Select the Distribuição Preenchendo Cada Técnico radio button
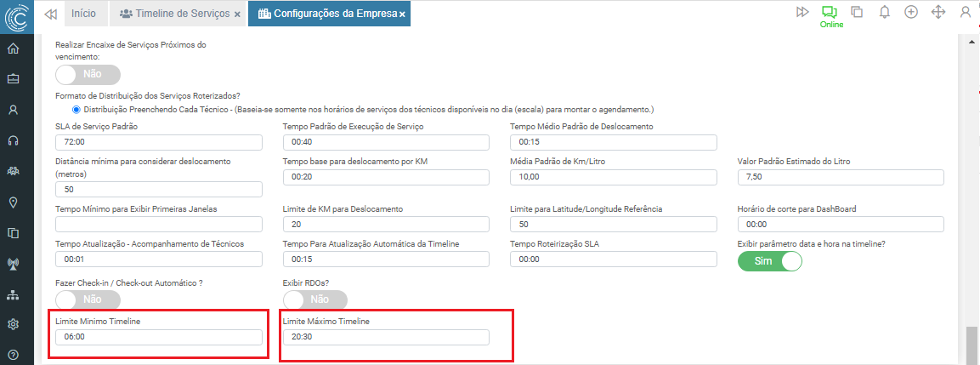Viewport: 980px width, 365px height. (x=76, y=110)
